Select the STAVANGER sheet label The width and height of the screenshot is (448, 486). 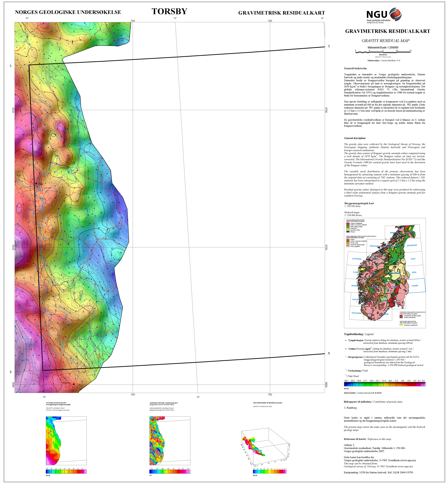pyautogui.click(x=357, y=313)
